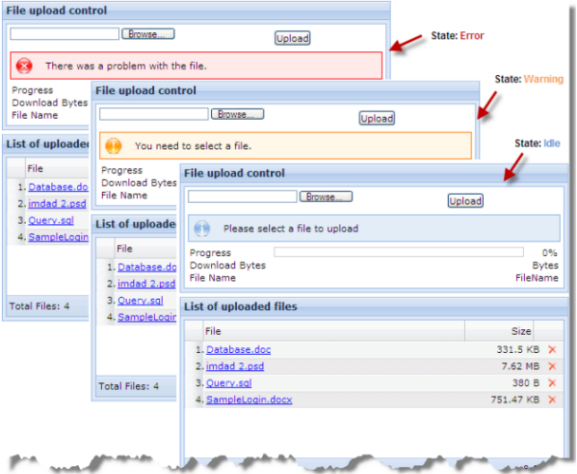Open imdad 2.psd link in Error panel list
This screenshot has width=577, height=474.
[57, 204]
